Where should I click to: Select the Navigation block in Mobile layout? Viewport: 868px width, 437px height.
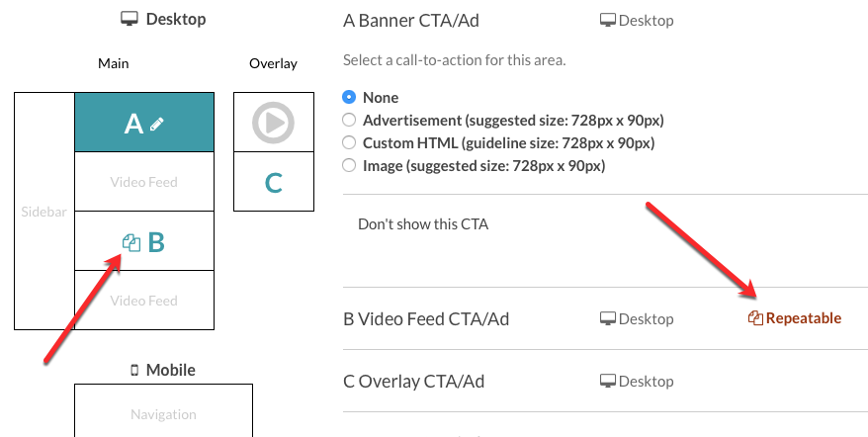163,413
